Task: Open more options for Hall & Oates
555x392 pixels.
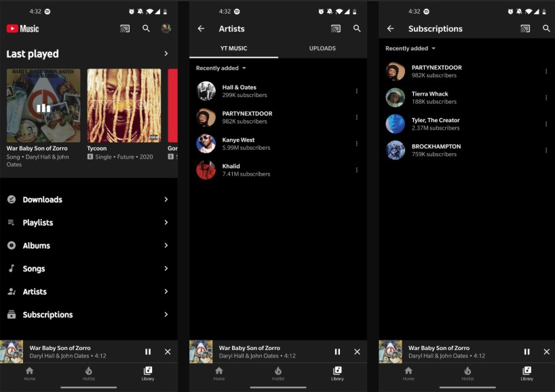Action: [356, 92]
